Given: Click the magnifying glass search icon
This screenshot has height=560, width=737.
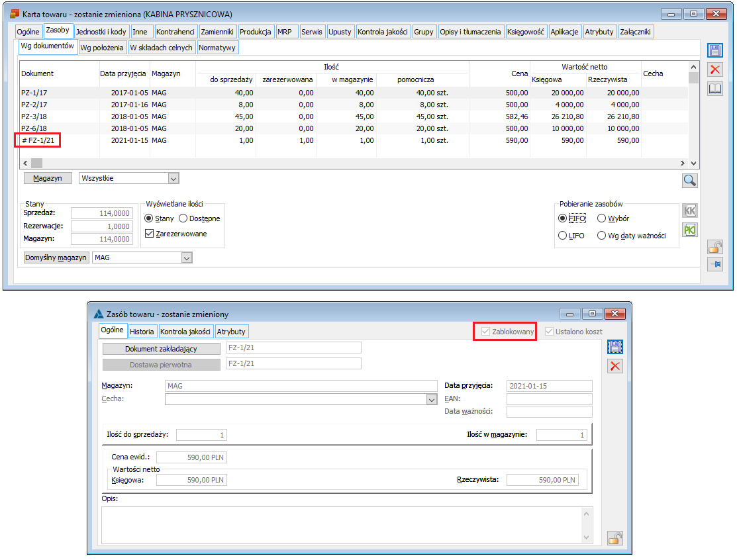Looking at the screenshot, I should pos(689,181).
